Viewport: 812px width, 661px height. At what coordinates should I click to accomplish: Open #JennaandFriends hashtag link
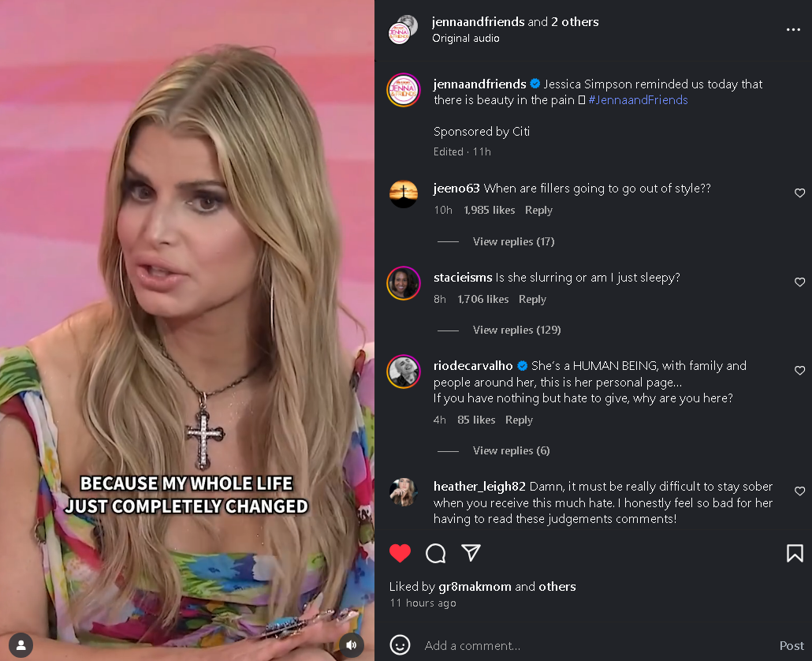(x=638, y=100)
